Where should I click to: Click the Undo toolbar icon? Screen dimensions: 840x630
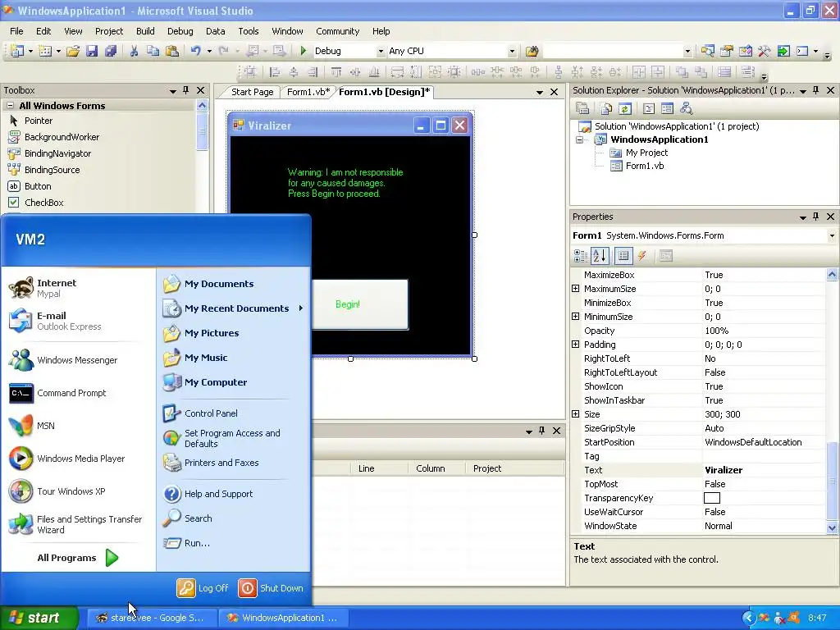pyautogui.click(x=195, y=51)
